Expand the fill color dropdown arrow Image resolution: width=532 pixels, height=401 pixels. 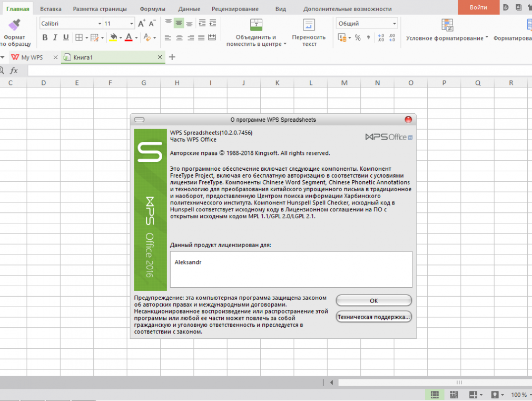point(121,38)
